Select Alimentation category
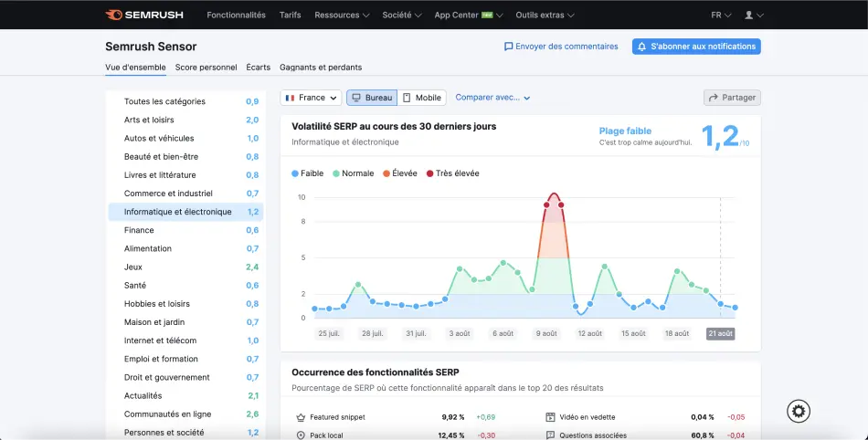 (186, 248)
